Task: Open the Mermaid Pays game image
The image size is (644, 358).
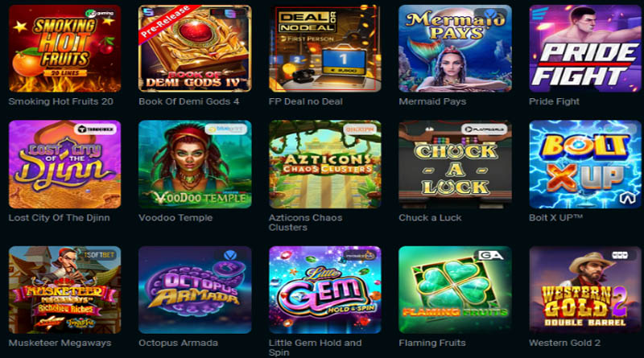Action: point(455,48)
